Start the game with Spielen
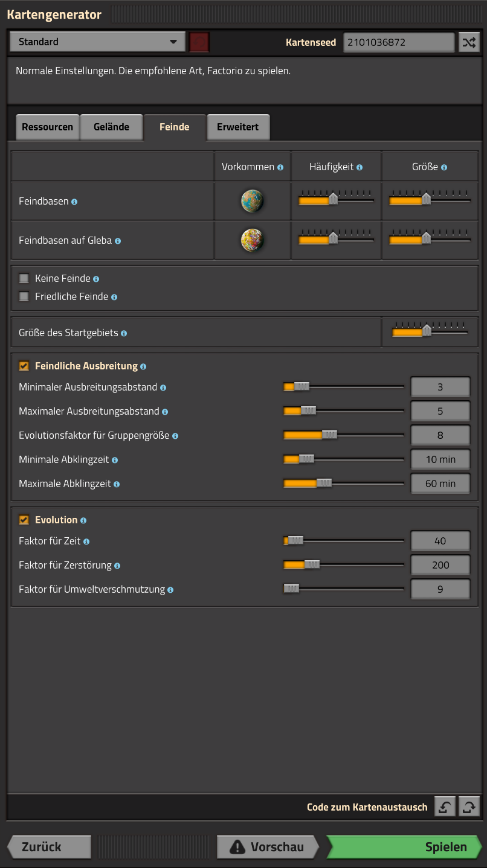The height and width of the screenshot is (868, 487). click(x=404, y=847)
